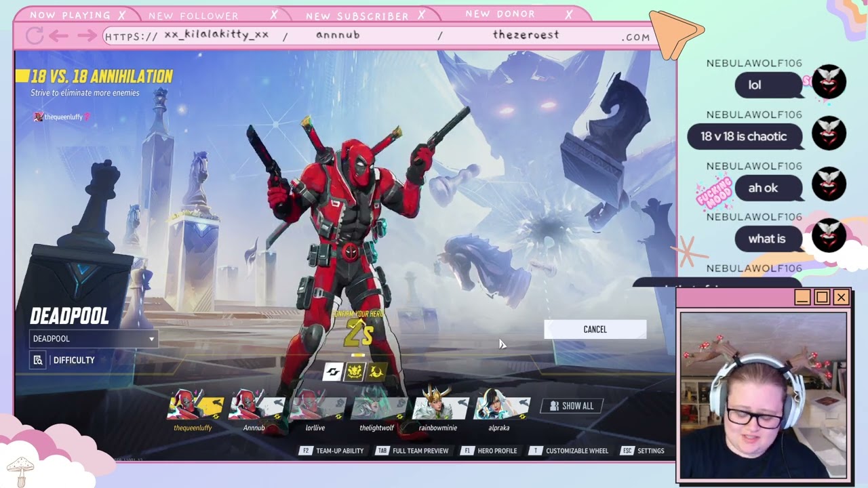
Task: Click the avatar beside "18 v 18 is chaotic"
Action: point(829,134)
